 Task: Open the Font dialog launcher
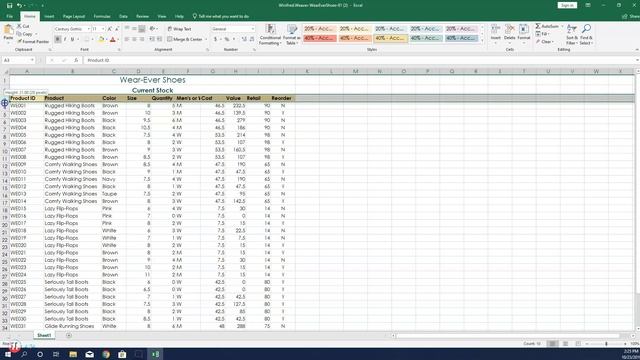(119, 50)
